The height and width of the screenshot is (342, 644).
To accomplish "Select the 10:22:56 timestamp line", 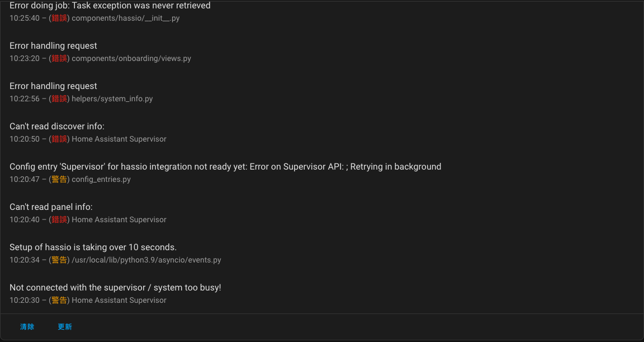I will (81, 99).
